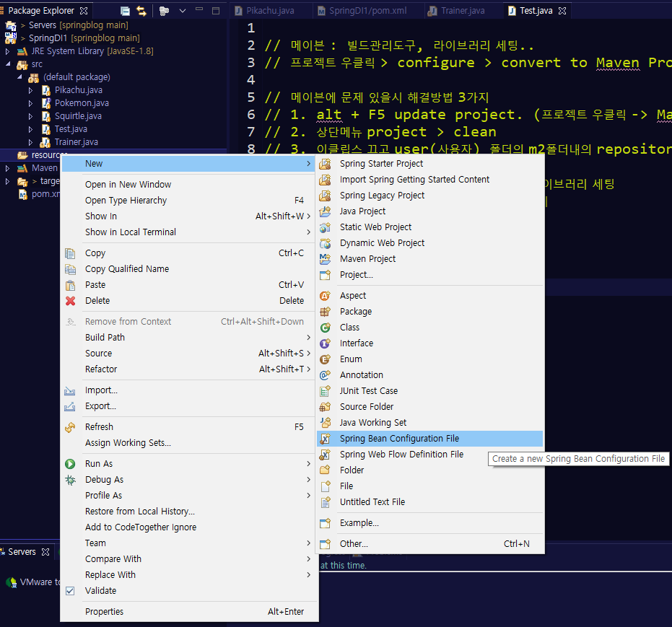Click the purple Interface icon

tap(326, 343)
